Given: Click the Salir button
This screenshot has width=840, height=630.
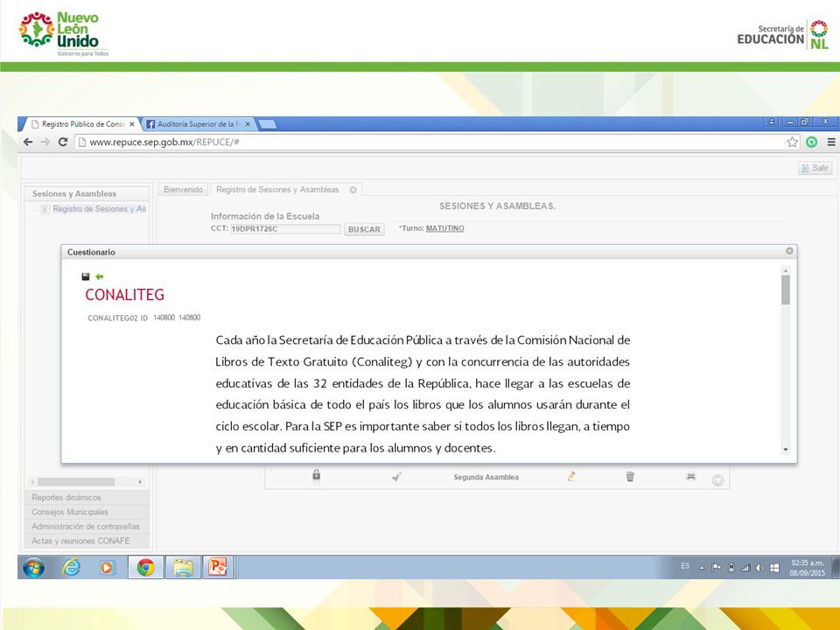Looking at the screenshot, I should (815, 168).
